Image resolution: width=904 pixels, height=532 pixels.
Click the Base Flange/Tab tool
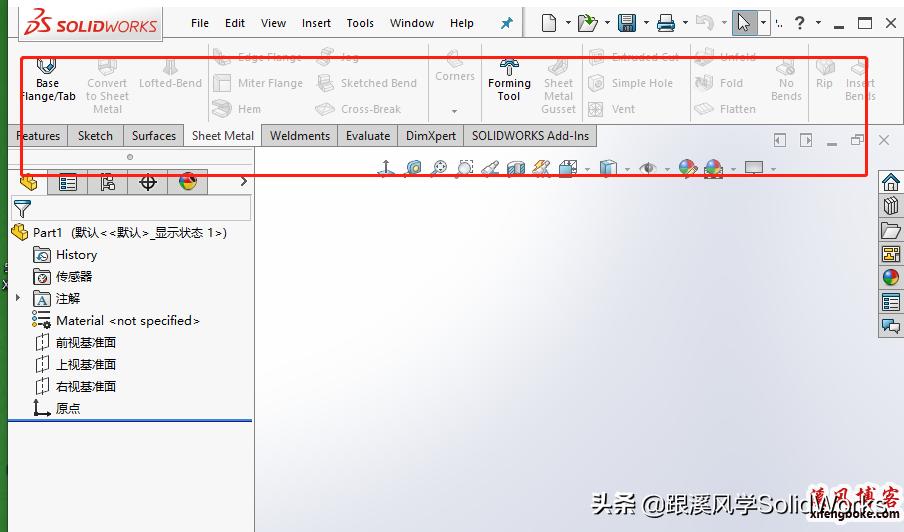[x=47, y=80]
